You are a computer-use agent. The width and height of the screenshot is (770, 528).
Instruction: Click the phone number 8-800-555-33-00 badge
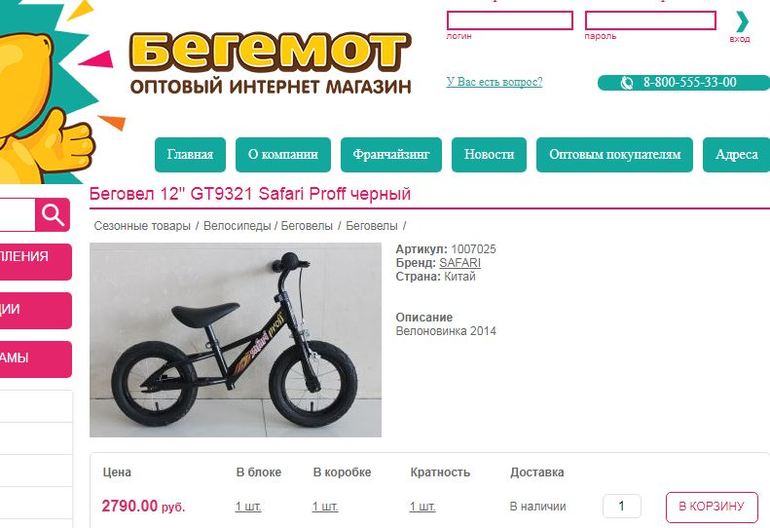(684, 83)
